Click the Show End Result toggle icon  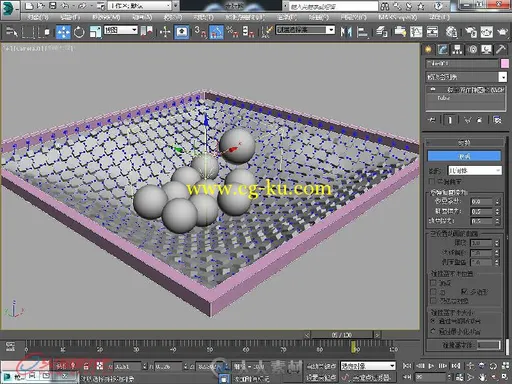point(450,120)
